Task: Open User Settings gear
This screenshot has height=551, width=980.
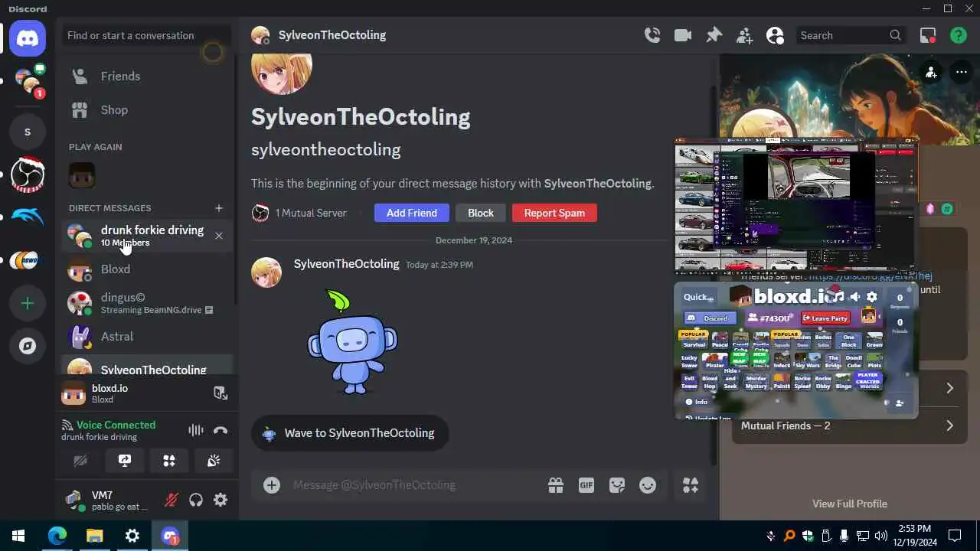Action: coord(220,500)
